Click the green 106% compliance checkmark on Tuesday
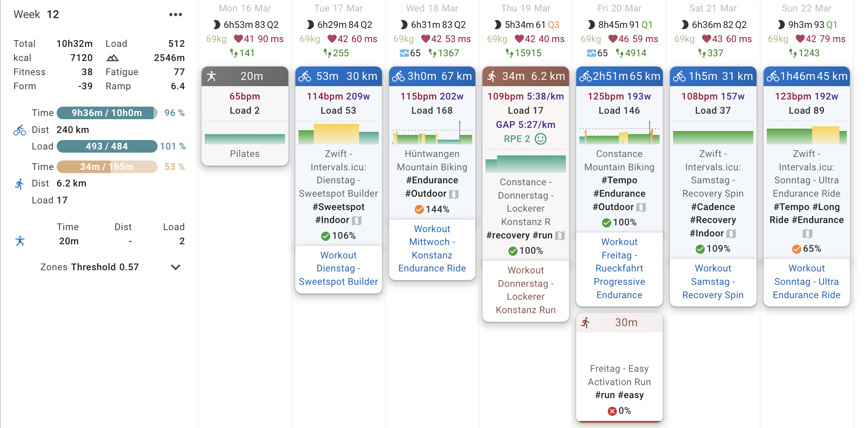 tap(326, 236)
